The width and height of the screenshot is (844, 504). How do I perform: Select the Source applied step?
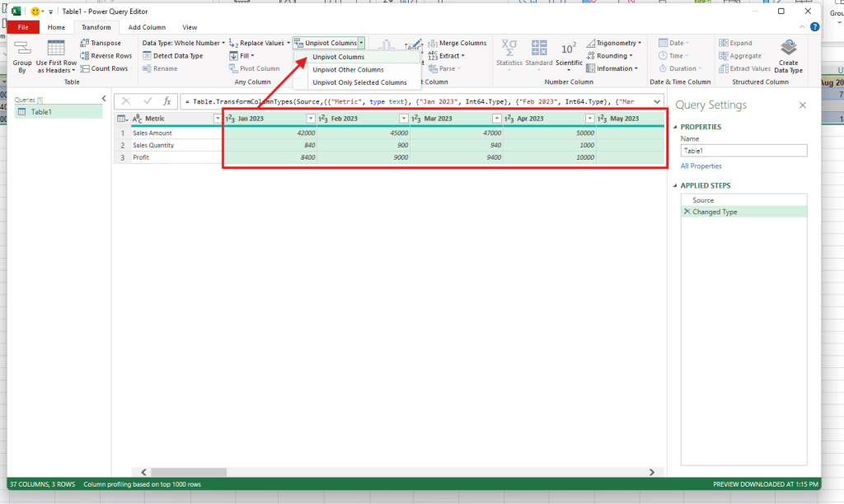coord(703,200)
